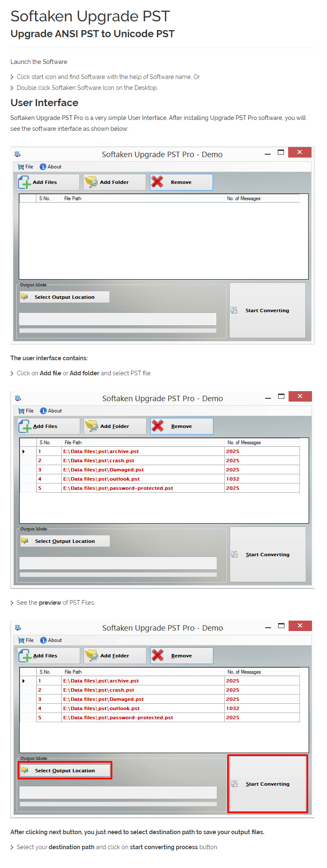This screenshot has width=327, height=868.
Task: Click Select Output Location folder icon in empty-list window
Action: [25, 297]
